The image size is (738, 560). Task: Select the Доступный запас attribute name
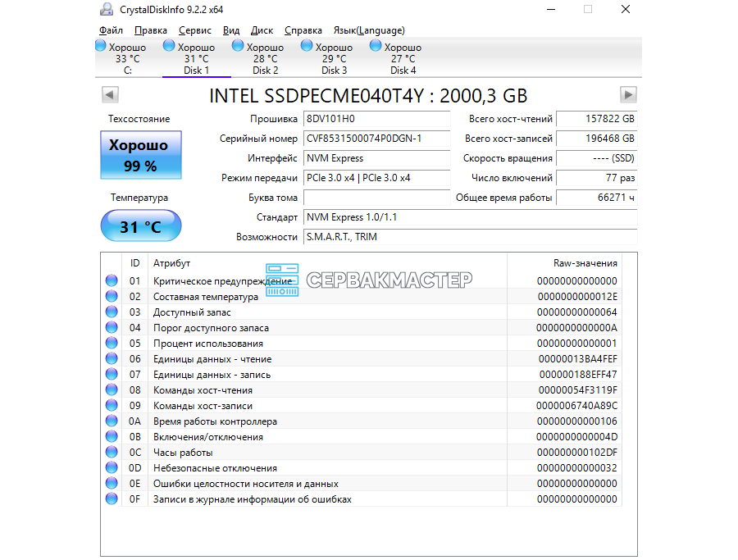pos(192,312)
